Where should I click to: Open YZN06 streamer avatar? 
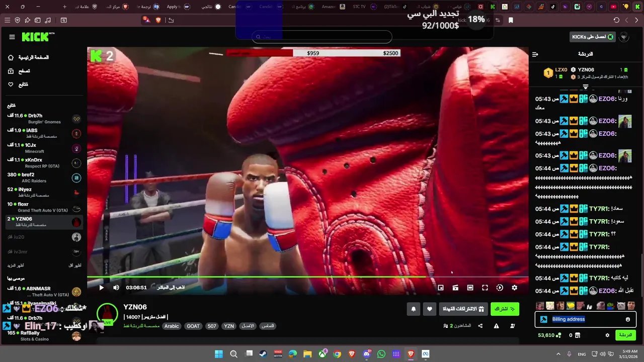tap(107, 314)
